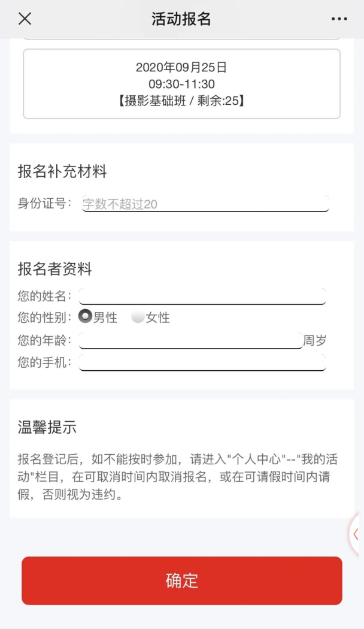The width and height of the screenshot is (364, 629).
Task: Click the 您的姓名 text field
Action: [202, 296]
